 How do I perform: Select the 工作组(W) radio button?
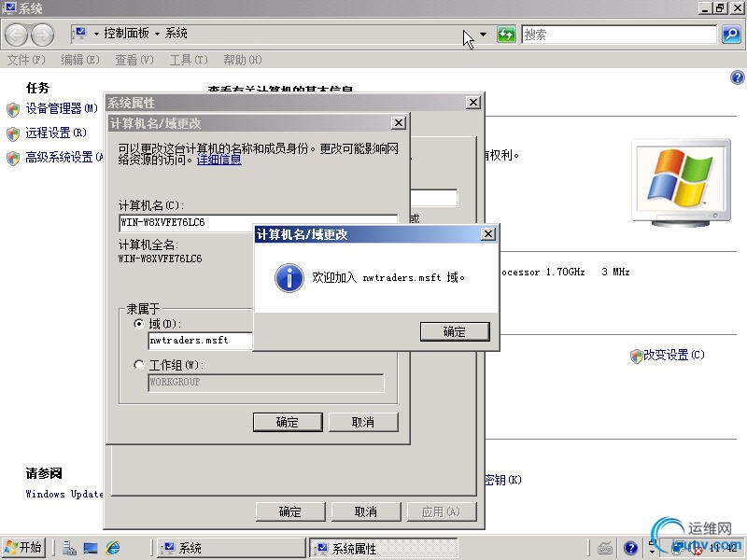(138, 365)
